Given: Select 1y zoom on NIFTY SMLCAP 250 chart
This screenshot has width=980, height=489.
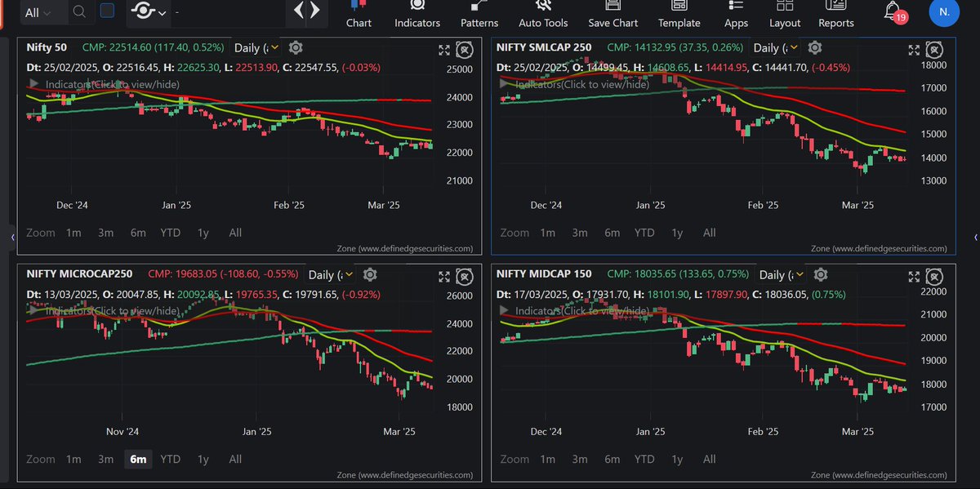Looking at the screenshot, I should [677, 233].
